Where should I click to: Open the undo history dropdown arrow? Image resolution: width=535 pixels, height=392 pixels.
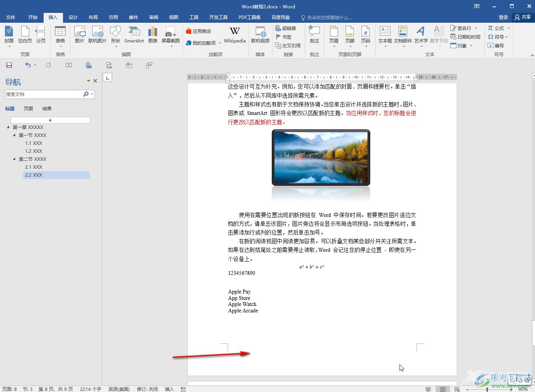click(35, 65)
